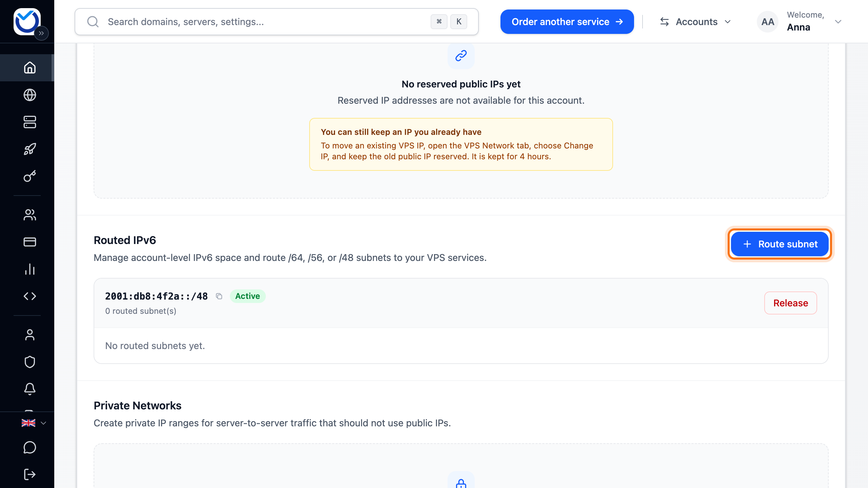Open the profile person icon in sidebar
The image size is (868, 488).
pyautogui.click(x=30, y=335)
